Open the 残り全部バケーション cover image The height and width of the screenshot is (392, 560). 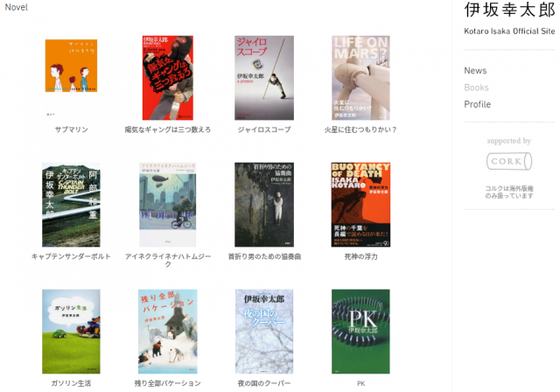[167, 332]
